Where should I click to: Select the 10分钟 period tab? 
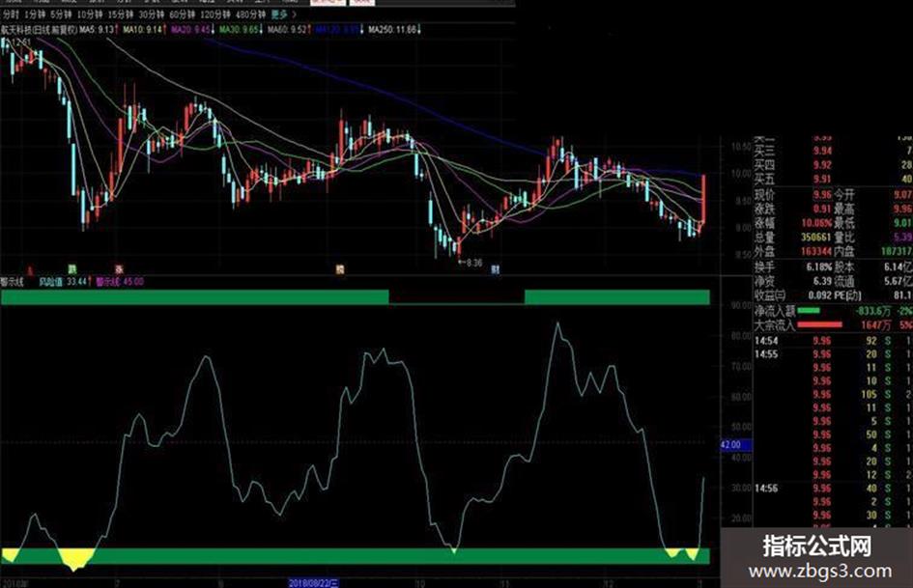(x=90, y=14)
